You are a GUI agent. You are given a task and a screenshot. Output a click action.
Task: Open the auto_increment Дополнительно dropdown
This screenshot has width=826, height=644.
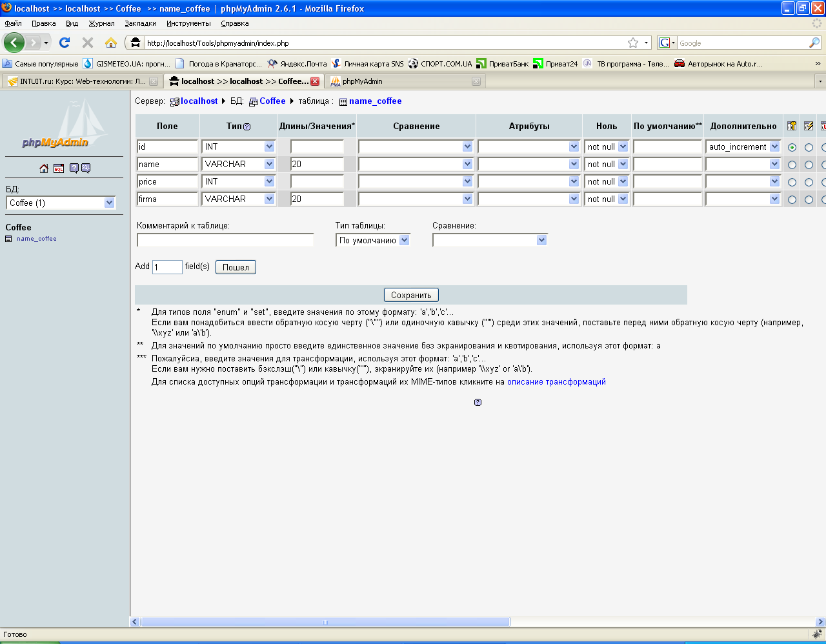743,146
